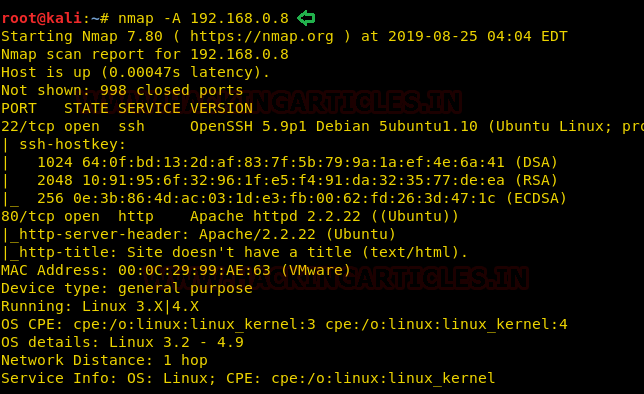Click 'OpenSSH 5.9p1 Debian 5ubuntu1.10' version text
This screenshot has height=394, width=644.
(334, 126)
